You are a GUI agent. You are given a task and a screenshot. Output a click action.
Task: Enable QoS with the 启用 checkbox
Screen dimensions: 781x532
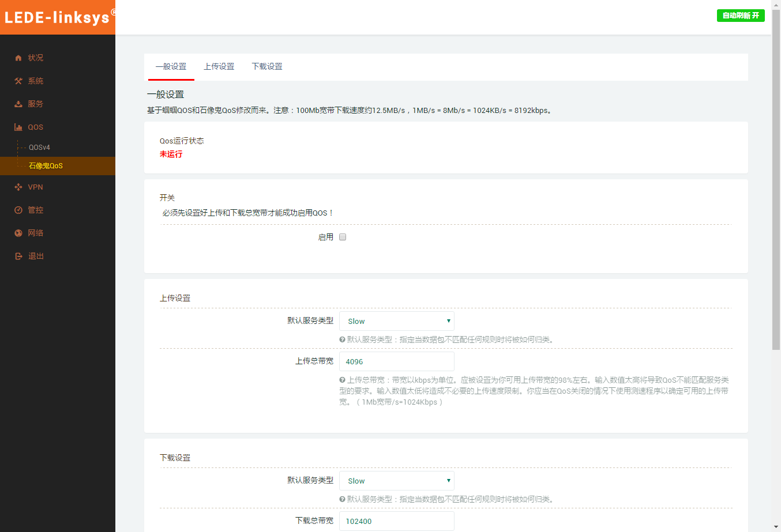pos(343,237)
